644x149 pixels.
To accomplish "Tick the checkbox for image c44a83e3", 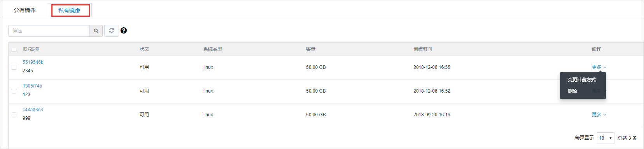I will [x=14, y=115].
